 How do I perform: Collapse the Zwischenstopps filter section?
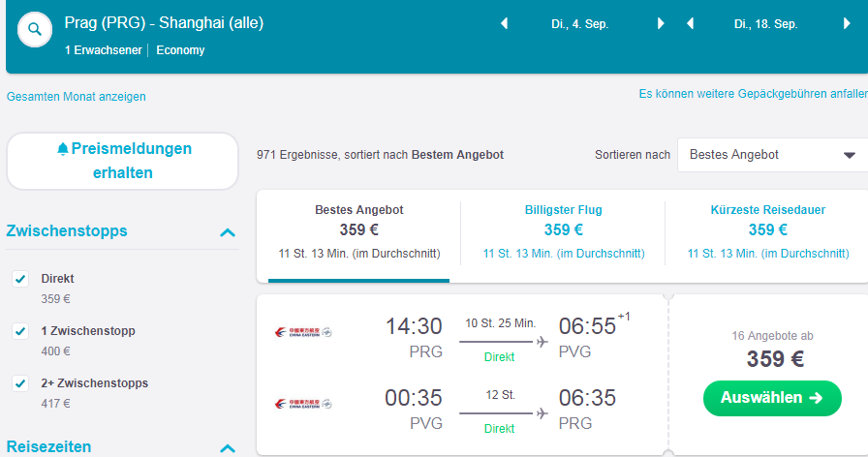click(x=228, y=232)
